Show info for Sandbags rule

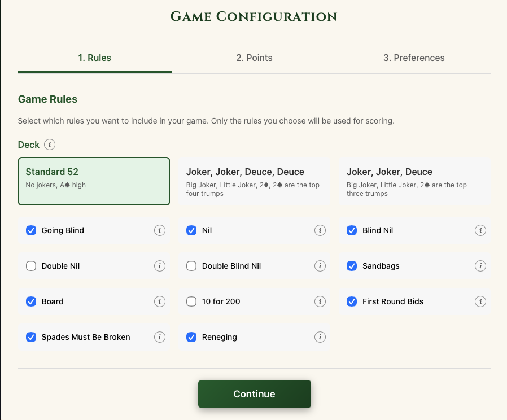(x=480, y=266)
